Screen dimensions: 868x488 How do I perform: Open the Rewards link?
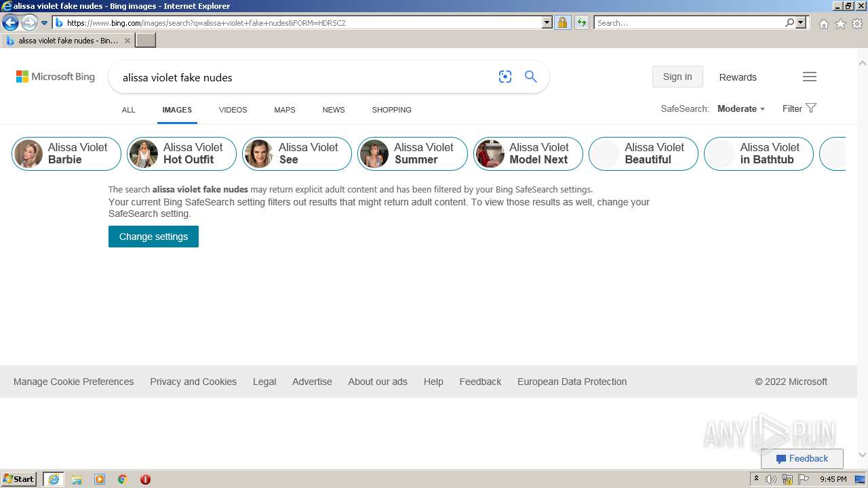coord(738,77)
